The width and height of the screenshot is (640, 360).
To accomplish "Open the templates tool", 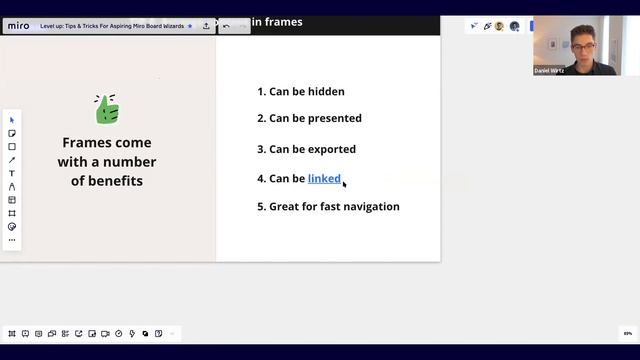I will coord(12,200).
